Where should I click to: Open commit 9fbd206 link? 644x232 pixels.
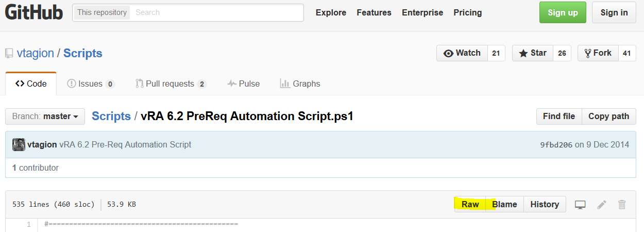556,145
